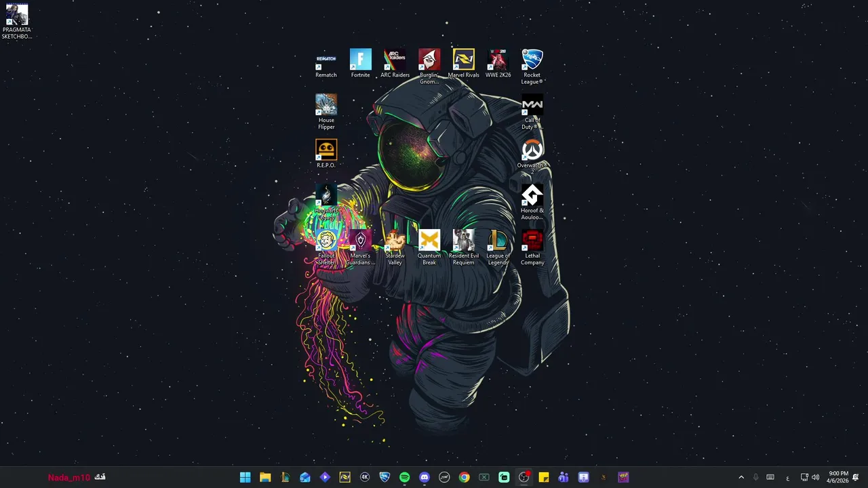This screenshot has height=488, width=868.
Task: Click the Marvel Rivals taskbar icon
Action: (x=344, y=477)
